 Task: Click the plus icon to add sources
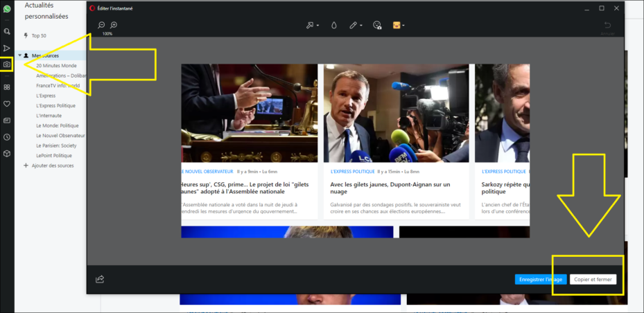(x=26, y=166)
